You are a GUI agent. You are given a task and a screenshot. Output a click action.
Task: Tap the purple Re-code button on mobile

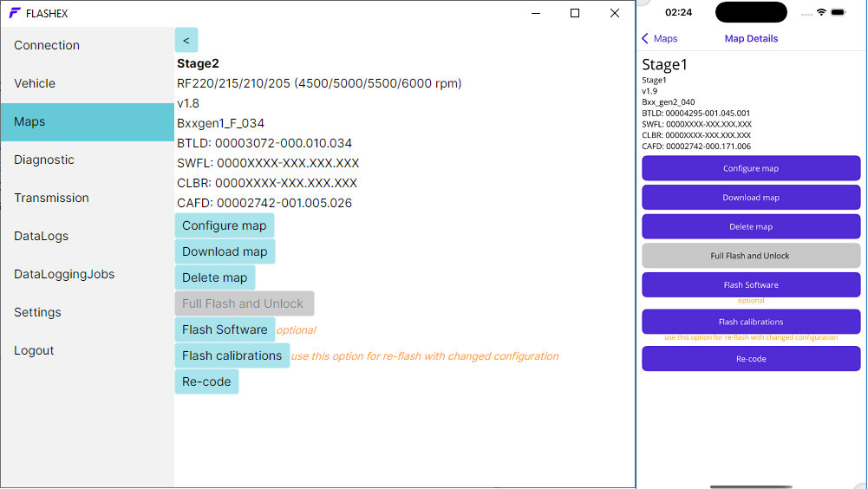click(751, 359)
